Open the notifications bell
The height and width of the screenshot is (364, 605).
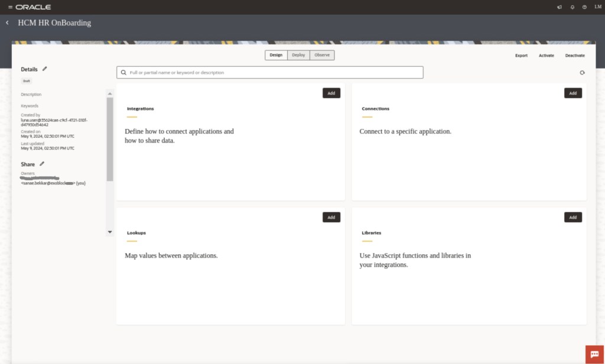pos(572,7)
